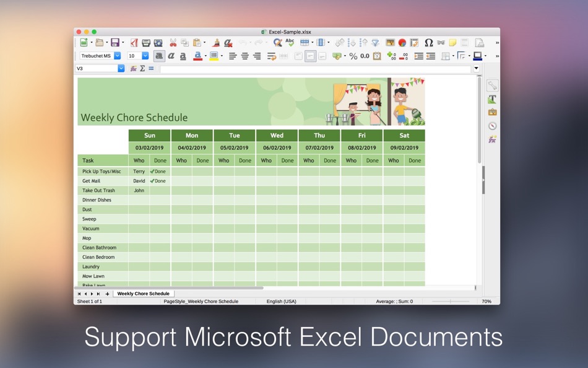588x368 pixels.
Task: Open the font size dropdown
Action: tap(145, 56)
